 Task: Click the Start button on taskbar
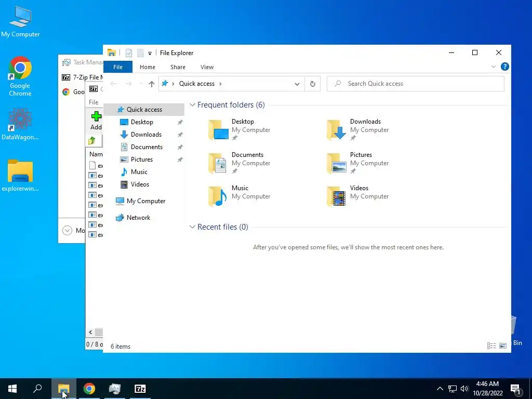[x=12, y=389]
